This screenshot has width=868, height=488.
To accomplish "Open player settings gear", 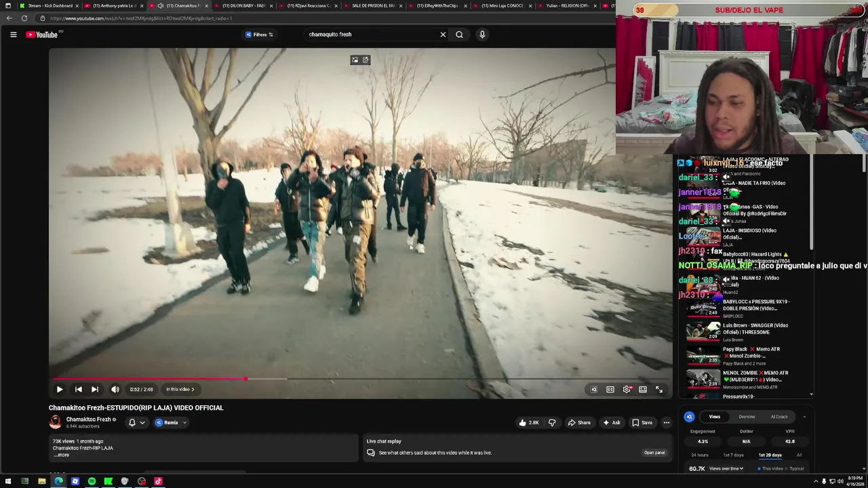I will [627, 390].
